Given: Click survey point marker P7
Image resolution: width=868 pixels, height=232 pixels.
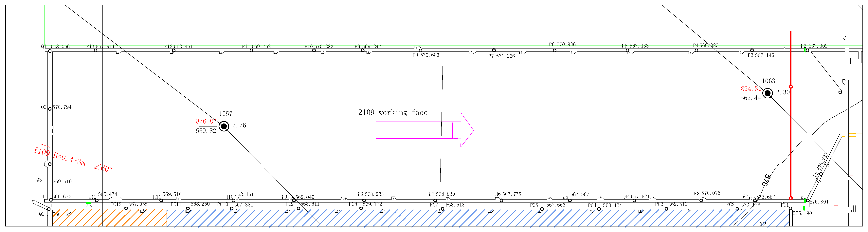Looking at the screenshot, I should pyautogui.click(x=494, y=50).
